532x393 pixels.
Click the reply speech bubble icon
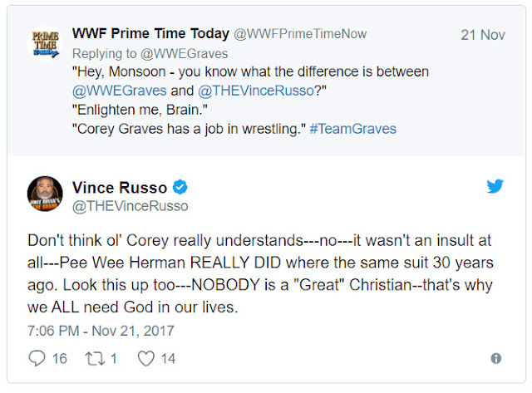point(37,358)
